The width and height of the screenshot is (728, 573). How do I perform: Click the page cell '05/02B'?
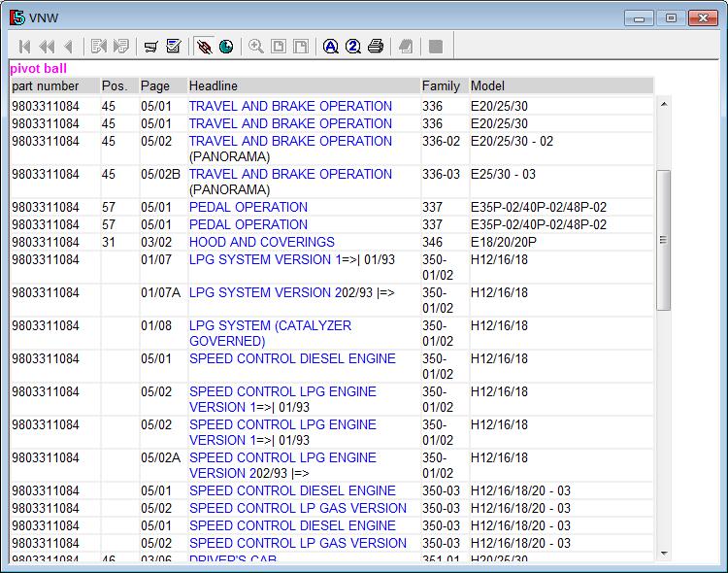pyautogui.click(x=160, y=174)
